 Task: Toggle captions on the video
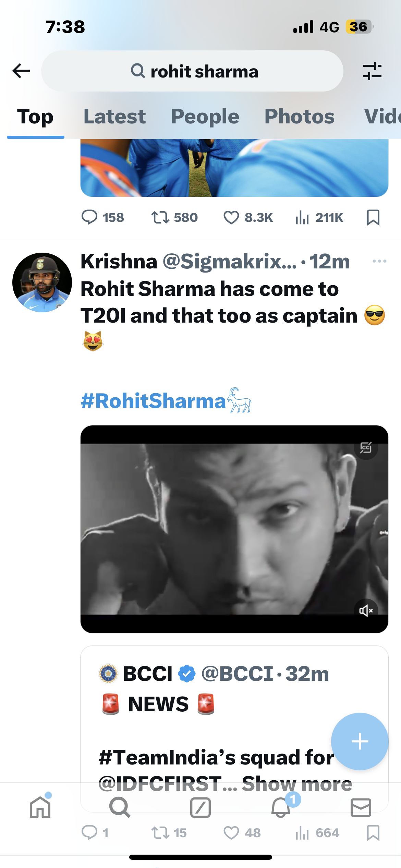coord(366,447)
